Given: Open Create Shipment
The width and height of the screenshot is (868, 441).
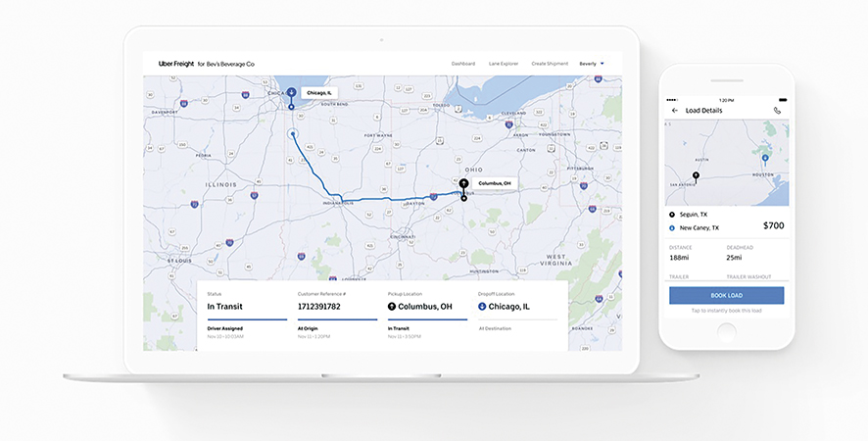Looking at the screenshot, I should coord(550,64).
